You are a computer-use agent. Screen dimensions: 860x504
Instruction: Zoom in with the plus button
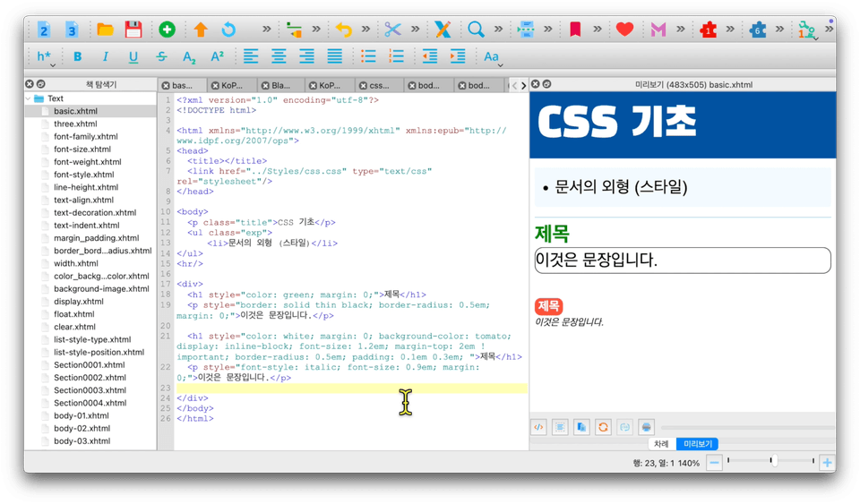pyautogui.click(x=827, y=463)
